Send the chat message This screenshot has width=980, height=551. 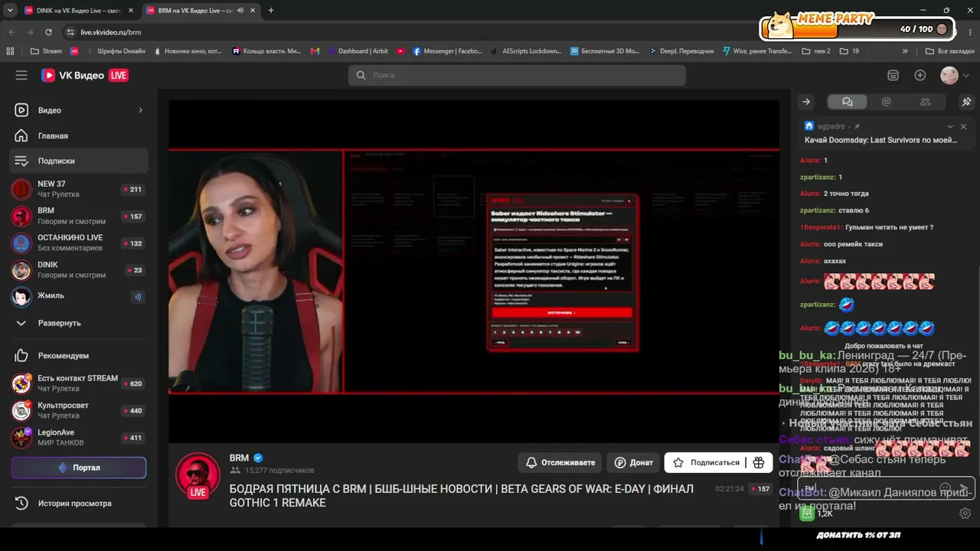(x=965, y=487)
